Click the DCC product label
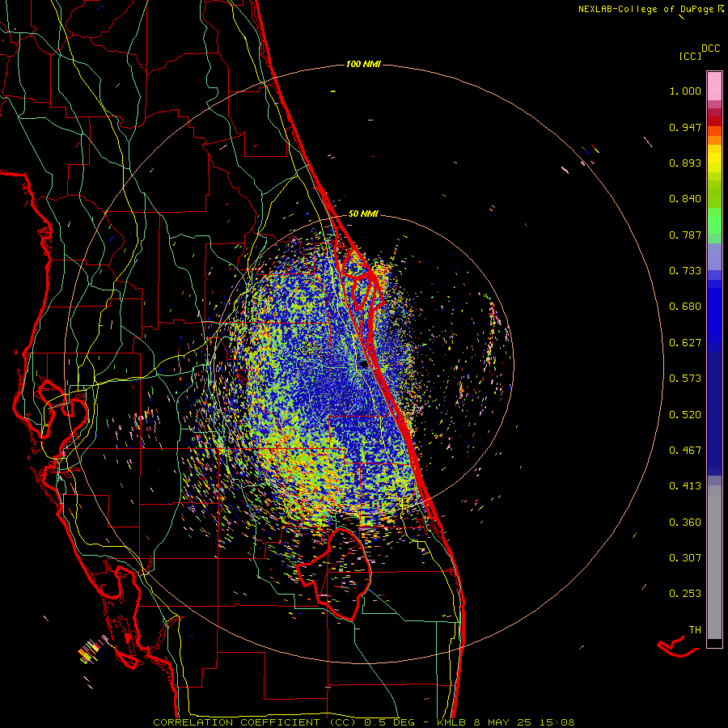Viewport: 728px width, 728px height. pyautogui.click(x=711, y=49)
